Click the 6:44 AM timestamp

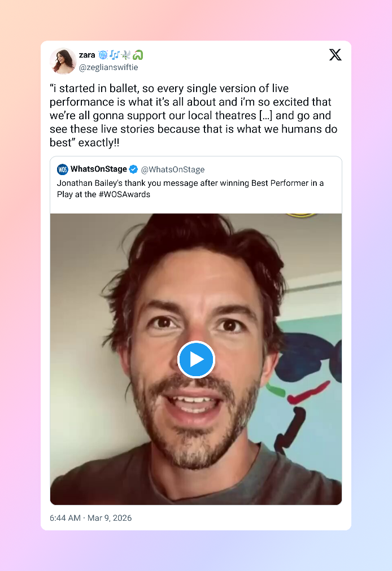pyautogui.click(x=65, y=518)
